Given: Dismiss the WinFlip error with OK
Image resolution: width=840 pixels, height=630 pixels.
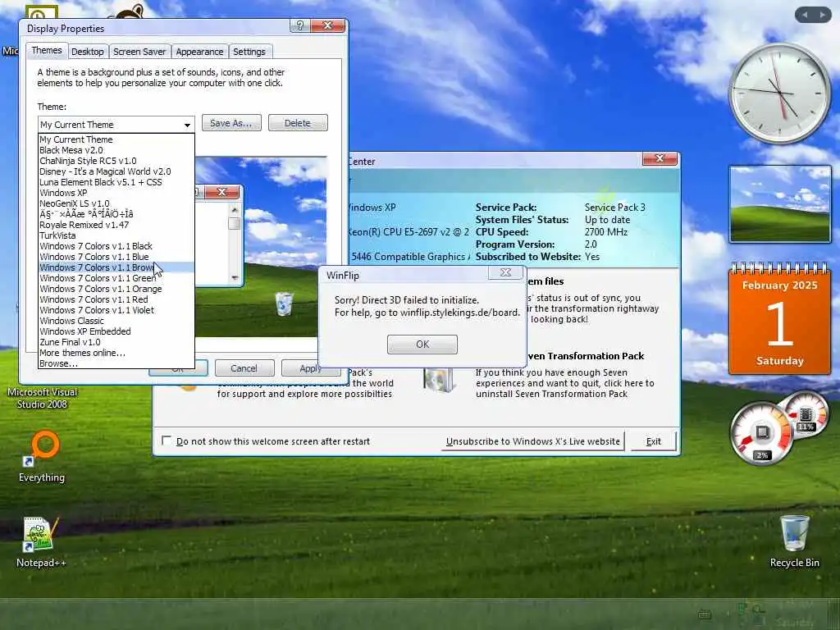Looking at the screenshot, I should point(422,344).
